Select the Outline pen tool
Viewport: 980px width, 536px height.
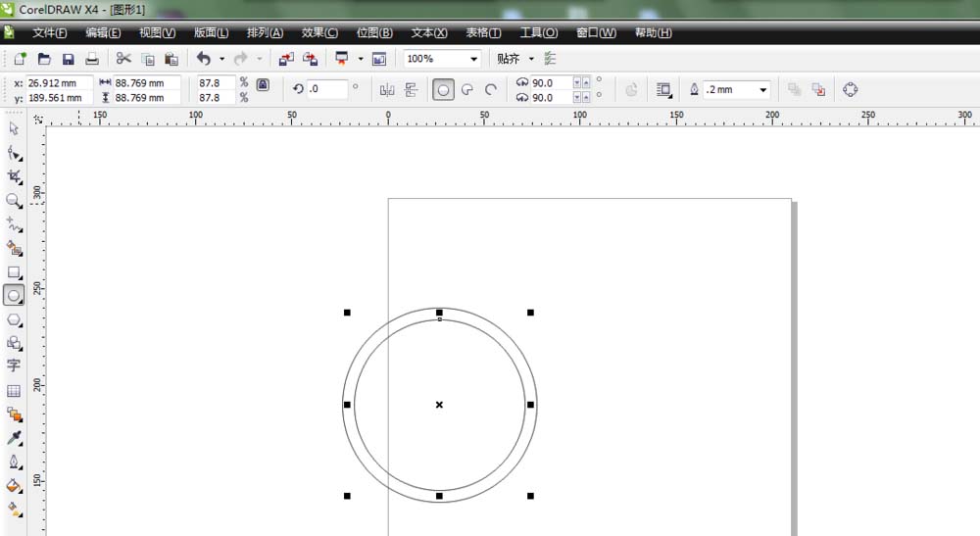click(14, 462)
